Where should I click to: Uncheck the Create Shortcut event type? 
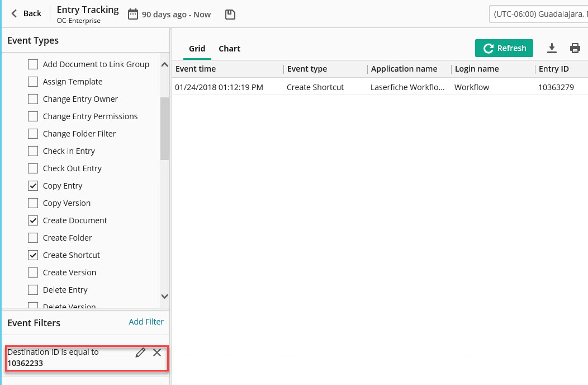click(x=34, y=255)
